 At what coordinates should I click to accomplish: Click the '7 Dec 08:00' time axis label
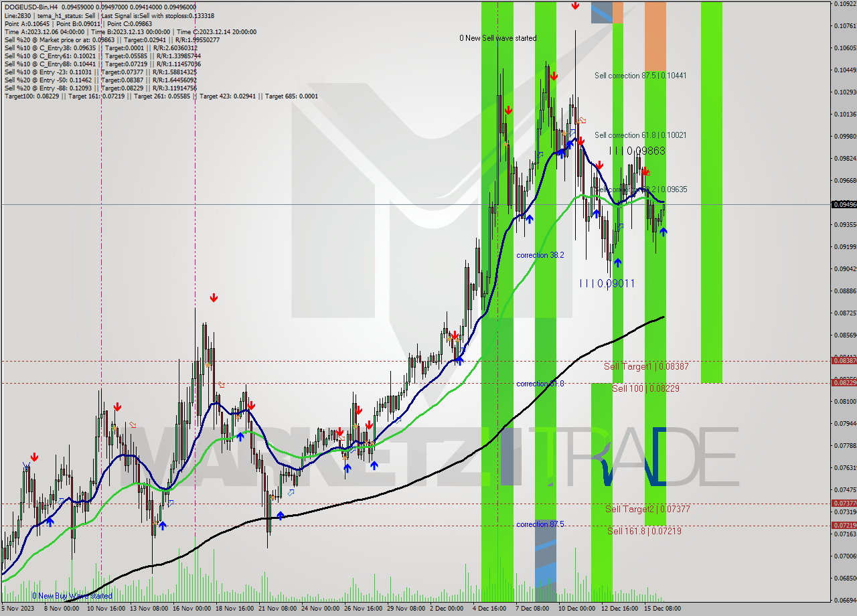(532, 609)
